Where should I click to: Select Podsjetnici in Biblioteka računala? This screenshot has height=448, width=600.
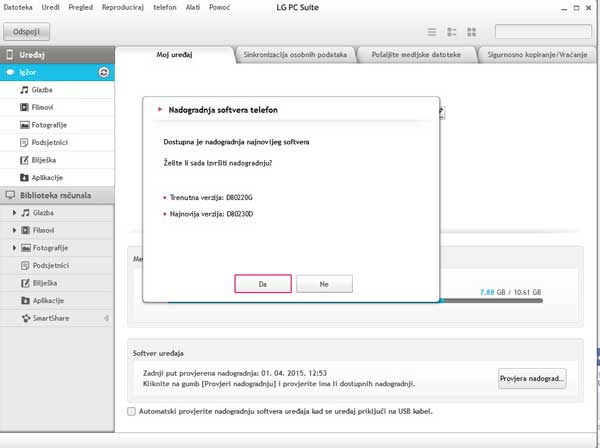(x=57, y=266)
